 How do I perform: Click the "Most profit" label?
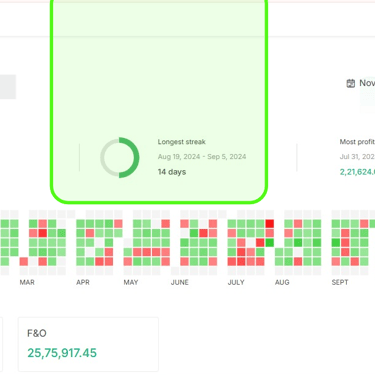(357, 142)
